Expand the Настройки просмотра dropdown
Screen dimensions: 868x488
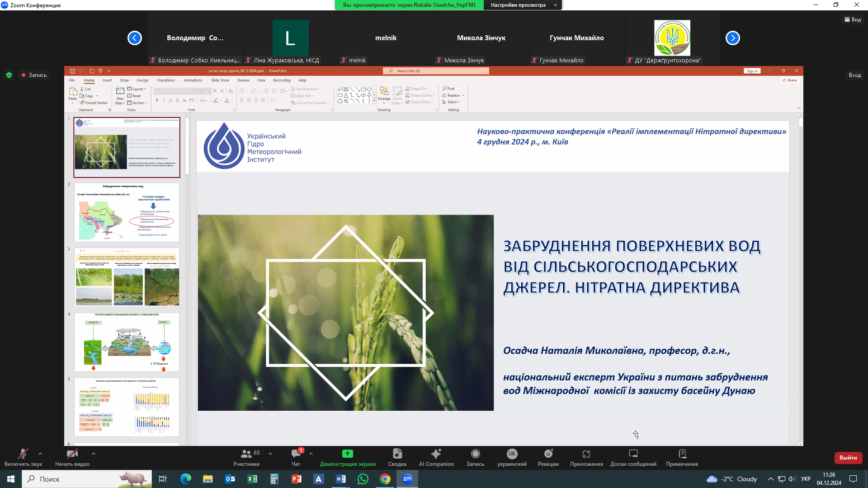click(523, 5)
